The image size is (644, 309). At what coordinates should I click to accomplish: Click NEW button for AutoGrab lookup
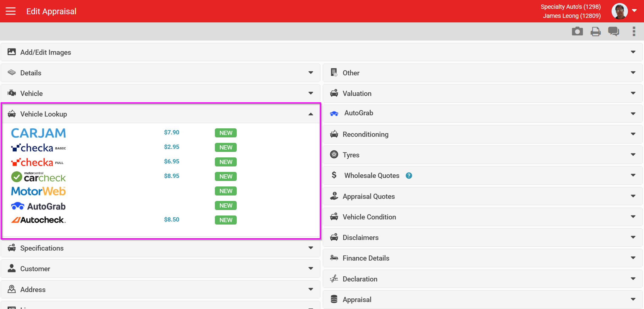226,205
